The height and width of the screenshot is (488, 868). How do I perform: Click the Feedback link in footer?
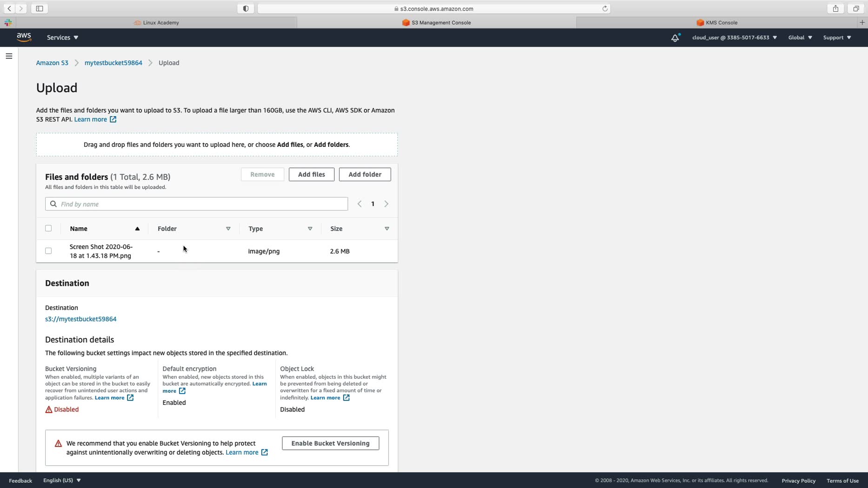pos(20,481)
